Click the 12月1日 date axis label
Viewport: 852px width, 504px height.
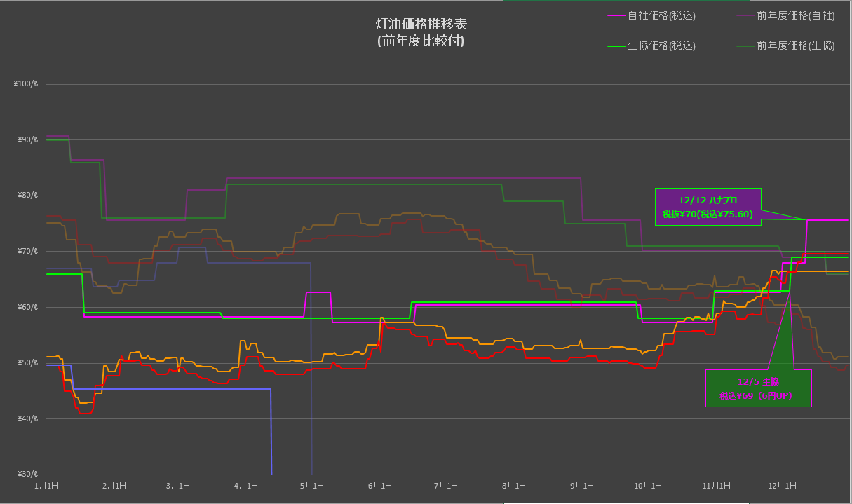click(x=782, y=485)
